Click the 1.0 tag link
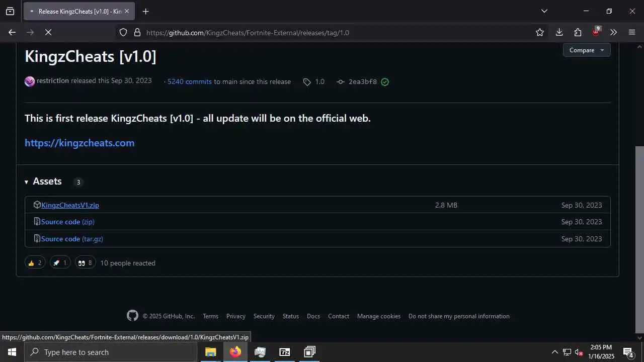The height and width of the screenshot is (362, 644). click(x=314, y=81)
